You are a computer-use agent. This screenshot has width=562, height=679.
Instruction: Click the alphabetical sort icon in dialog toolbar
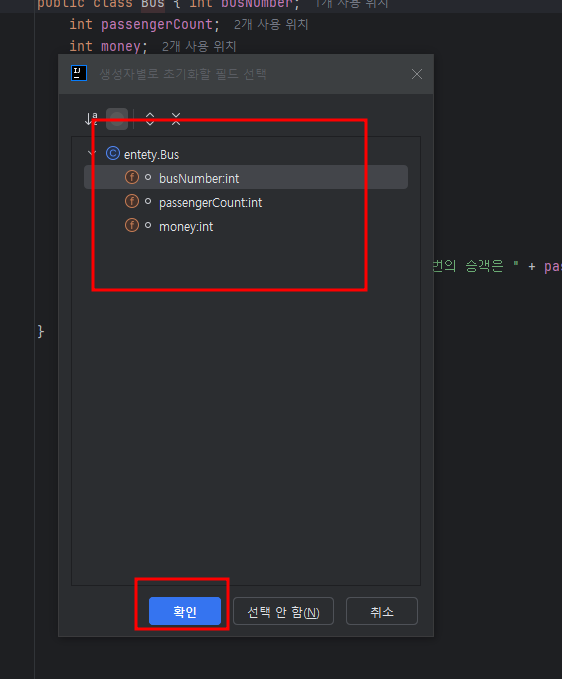point(91,119)
